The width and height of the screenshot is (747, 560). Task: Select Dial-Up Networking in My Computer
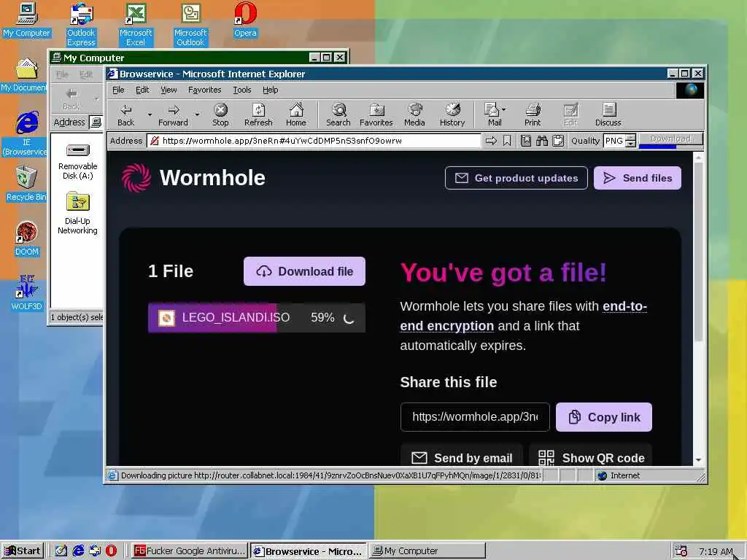point(77,213)
